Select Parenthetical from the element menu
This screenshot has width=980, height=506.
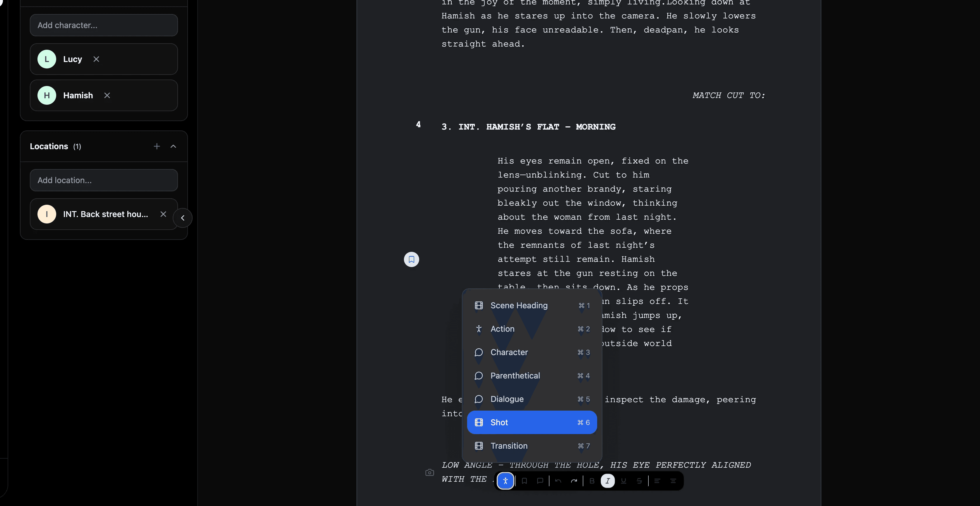[x=532, y=376]
